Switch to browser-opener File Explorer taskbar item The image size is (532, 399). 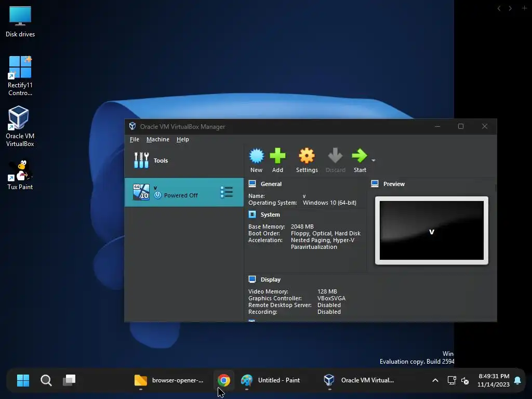(x=169, y=380)
